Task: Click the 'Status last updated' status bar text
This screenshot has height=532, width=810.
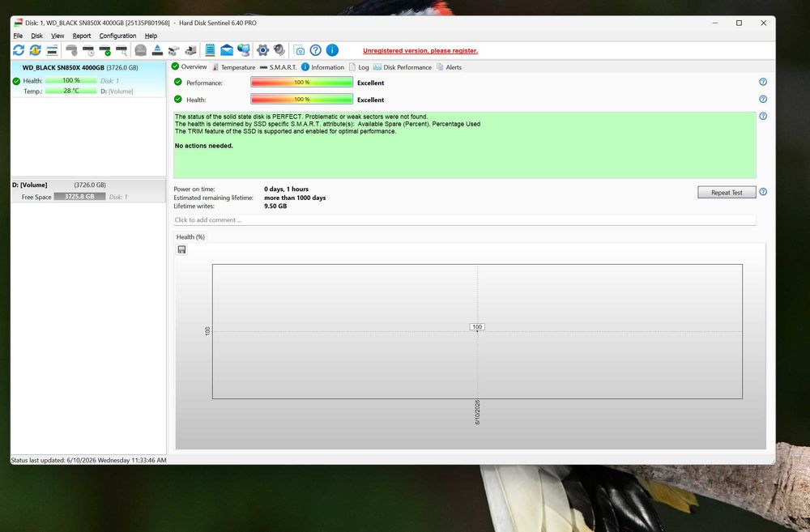Action: pyautogui.click(x=89, y=460)
